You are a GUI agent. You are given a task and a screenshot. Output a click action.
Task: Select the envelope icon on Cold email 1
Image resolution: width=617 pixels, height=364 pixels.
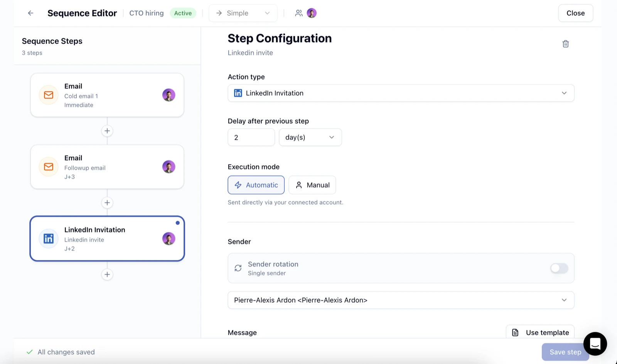click(48, 95)
